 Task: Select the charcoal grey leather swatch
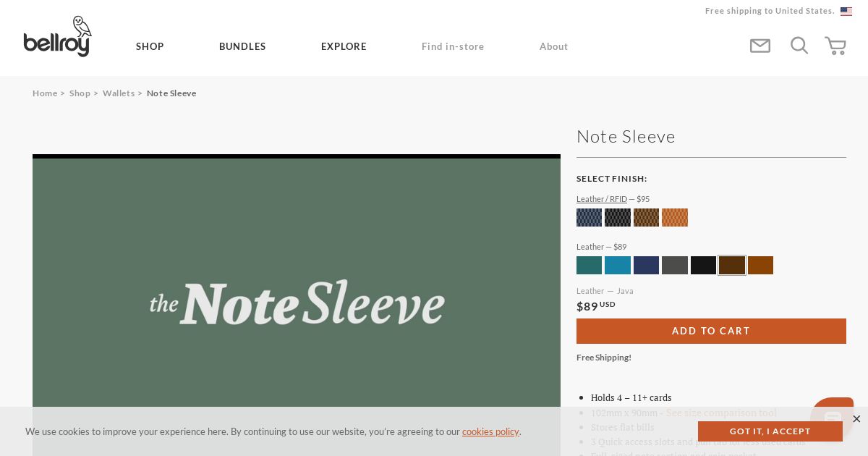point(675,265)
